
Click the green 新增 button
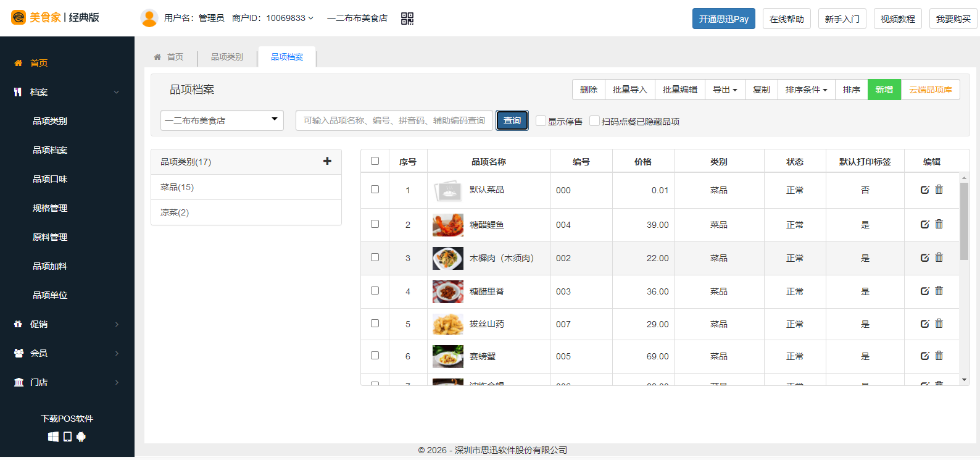(884, 90)
